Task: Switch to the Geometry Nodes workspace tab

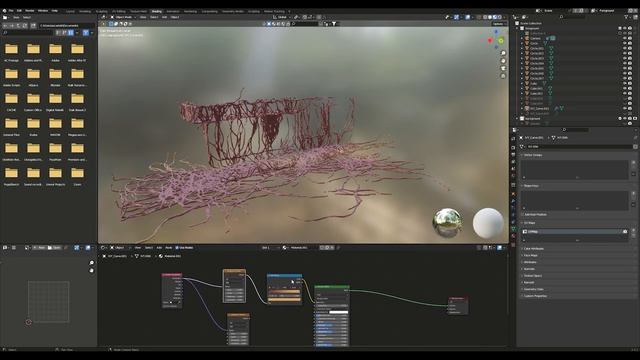Action: (233, 11)
